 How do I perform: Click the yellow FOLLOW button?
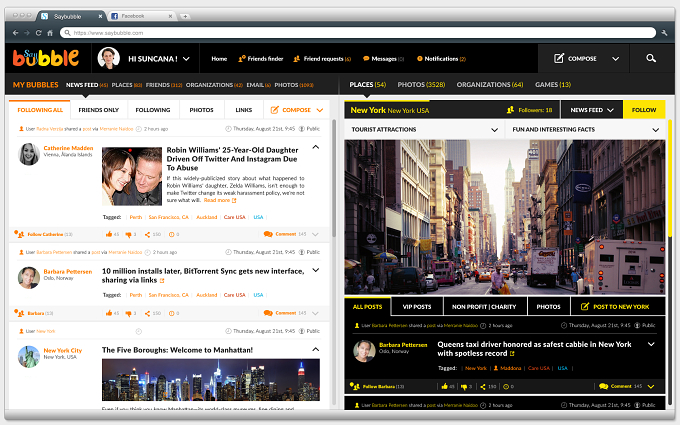[x=644, y=110]
